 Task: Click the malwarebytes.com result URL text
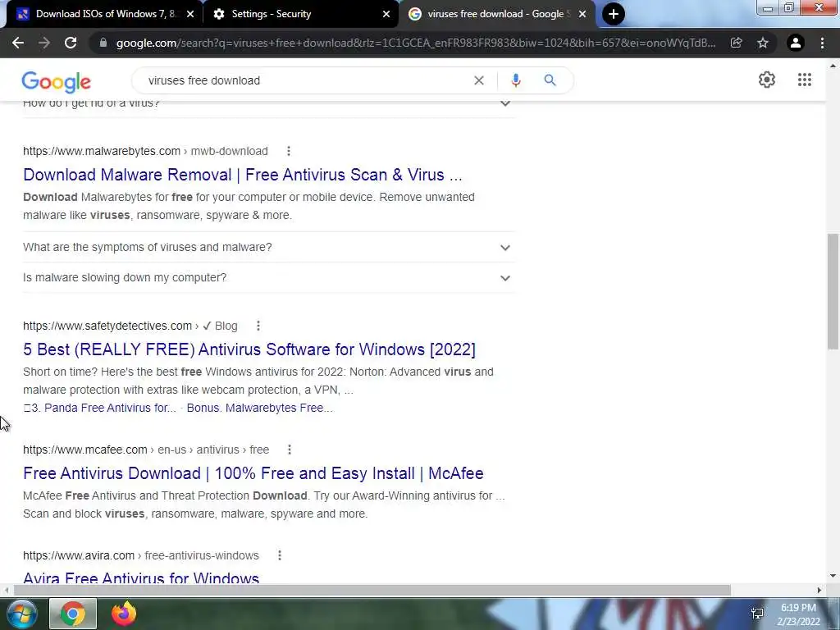[145, 151]
